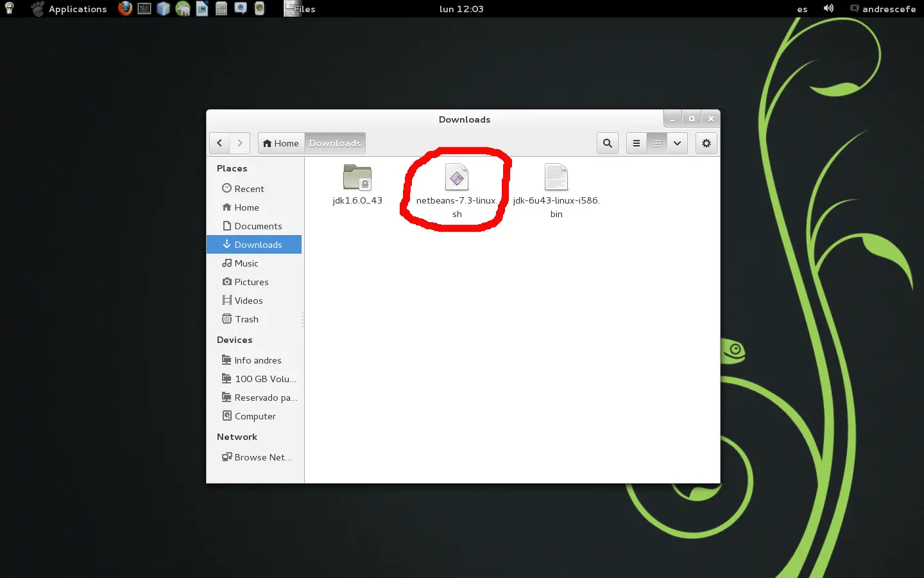
Task: Click the jdk1.6.0_43 folder name label
Action: 357,200
